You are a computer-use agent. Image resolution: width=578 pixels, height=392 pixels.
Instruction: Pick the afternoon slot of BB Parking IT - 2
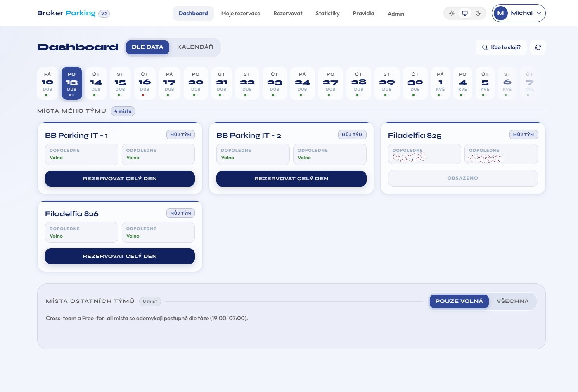point(329,154)
